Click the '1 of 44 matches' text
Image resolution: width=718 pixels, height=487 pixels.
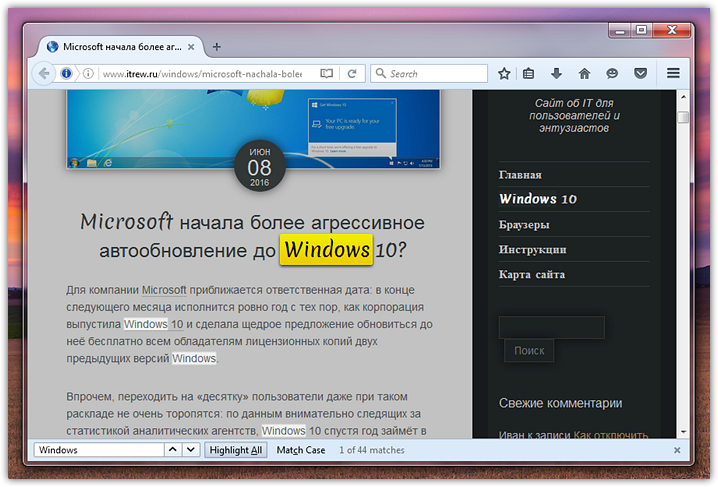coord(372,450)
